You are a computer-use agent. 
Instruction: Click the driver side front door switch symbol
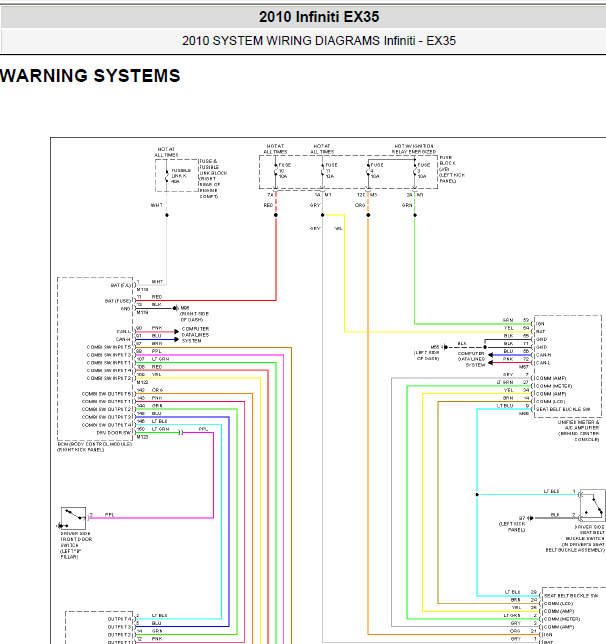pyautogui.click(x=73, y=518)
